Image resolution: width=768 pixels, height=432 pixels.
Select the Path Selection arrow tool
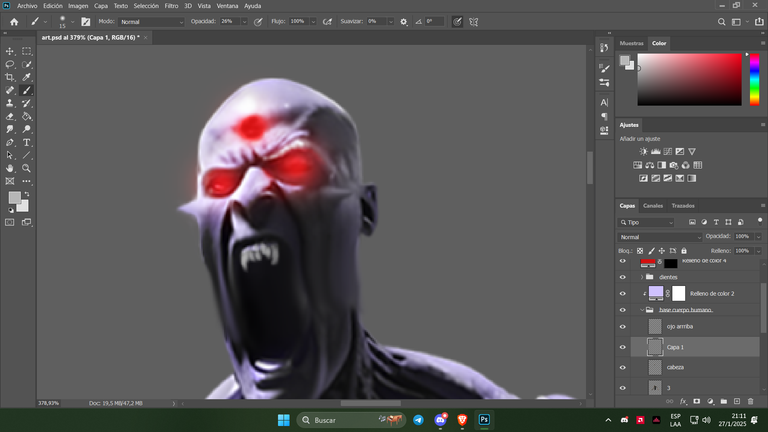(9, 155)
